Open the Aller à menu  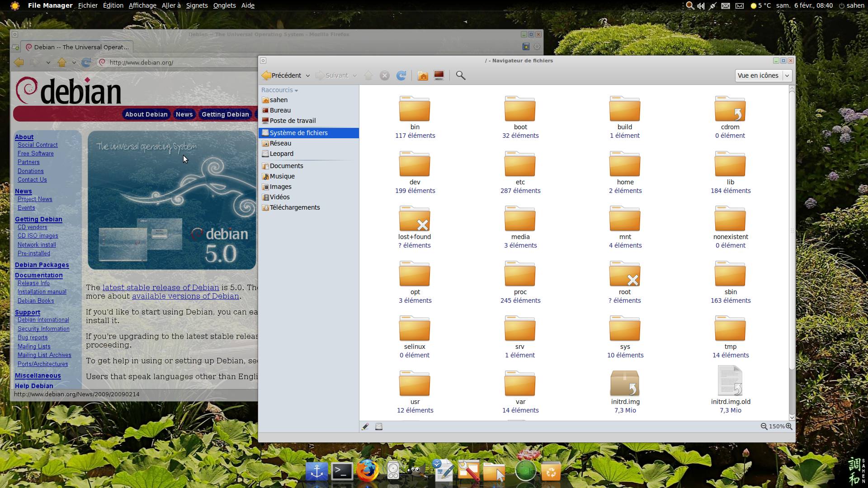point(171,5)
